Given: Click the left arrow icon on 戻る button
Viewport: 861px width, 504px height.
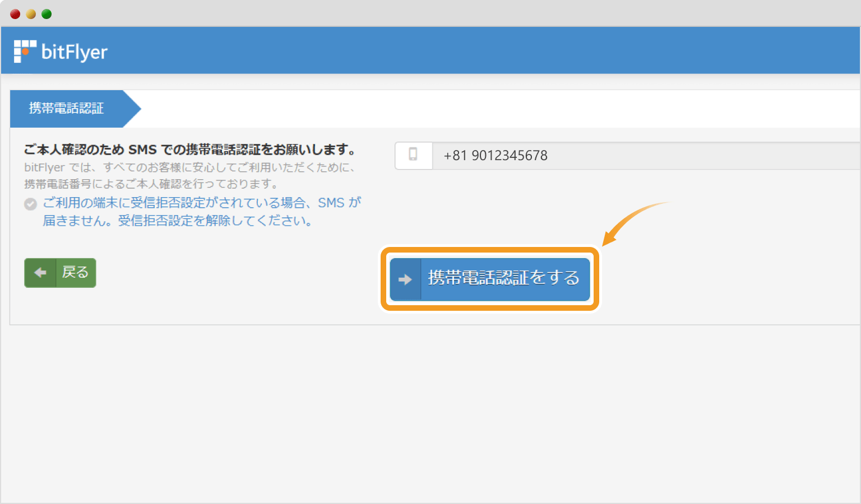Looking at the screenshot, I should (40, 273).
